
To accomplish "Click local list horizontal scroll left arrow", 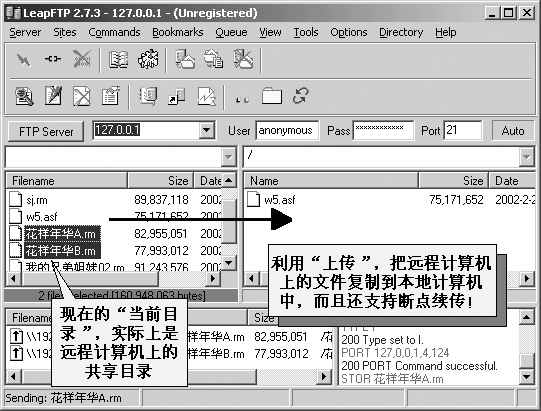I will point(13,278).
